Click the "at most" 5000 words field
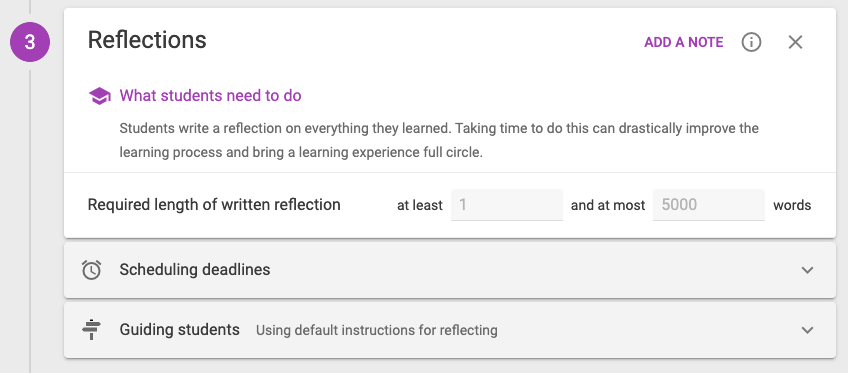Image resolution: width=848 pixels, height=373 pixels. pos(708,205)
